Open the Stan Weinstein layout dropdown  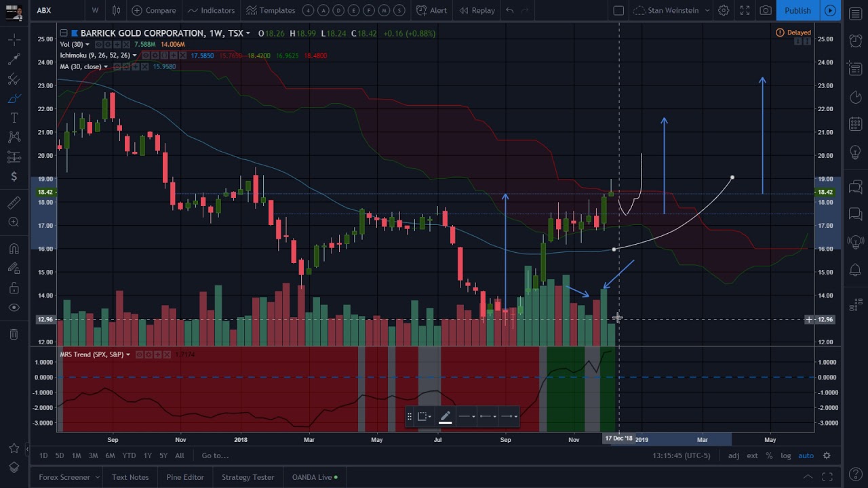click(671, 10)
